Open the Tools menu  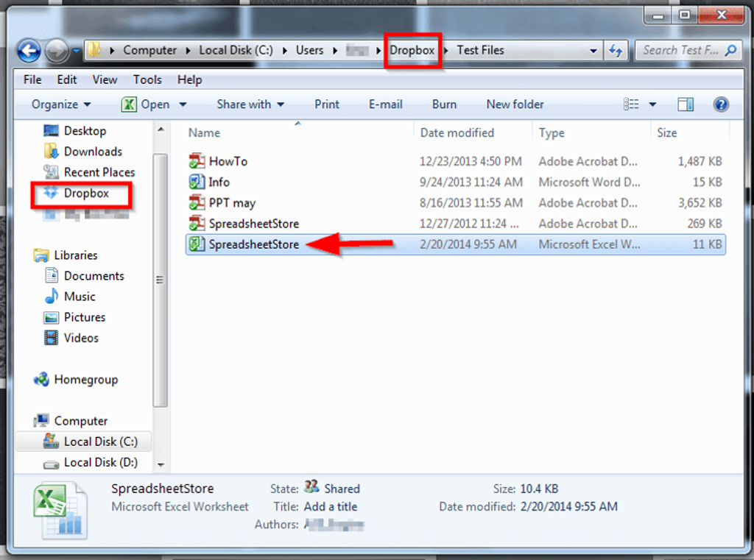(x=147, y=79)
